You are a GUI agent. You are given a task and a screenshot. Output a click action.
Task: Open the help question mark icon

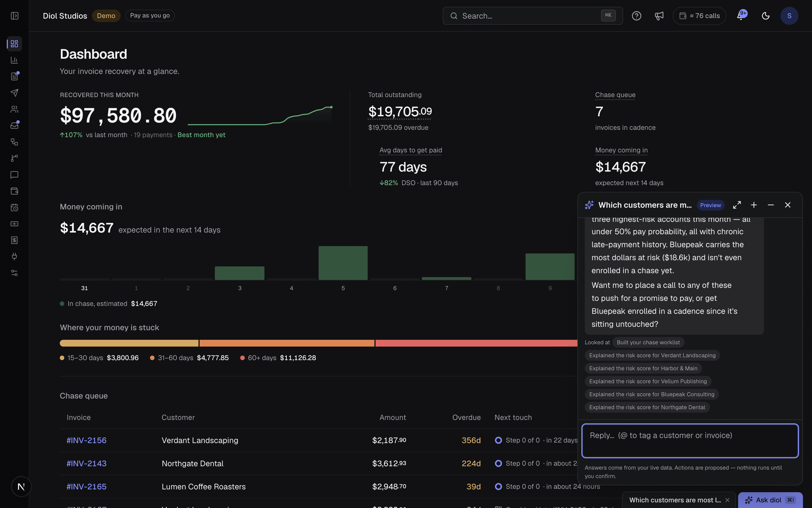(x=636, y=16)
